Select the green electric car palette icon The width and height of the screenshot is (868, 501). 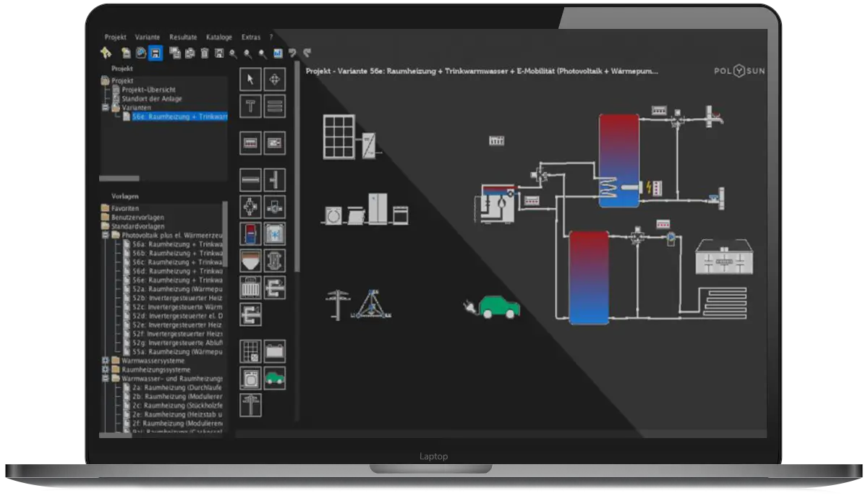pyautogui.click(x=275, y=378)
